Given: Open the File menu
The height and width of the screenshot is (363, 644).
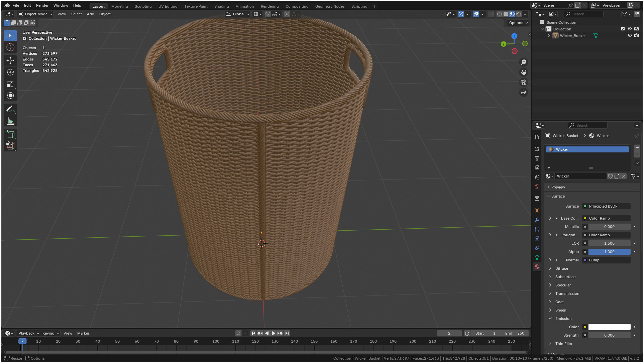Looking at the screenshot, I should point(16,5).
